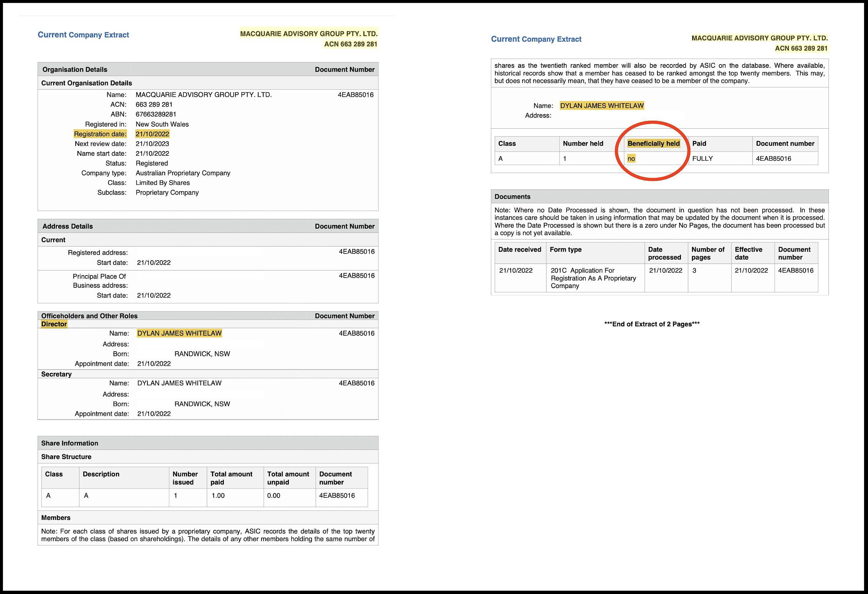Click the 'Members' subheading
Screen dimensions: 868x594
pos(56,518)
